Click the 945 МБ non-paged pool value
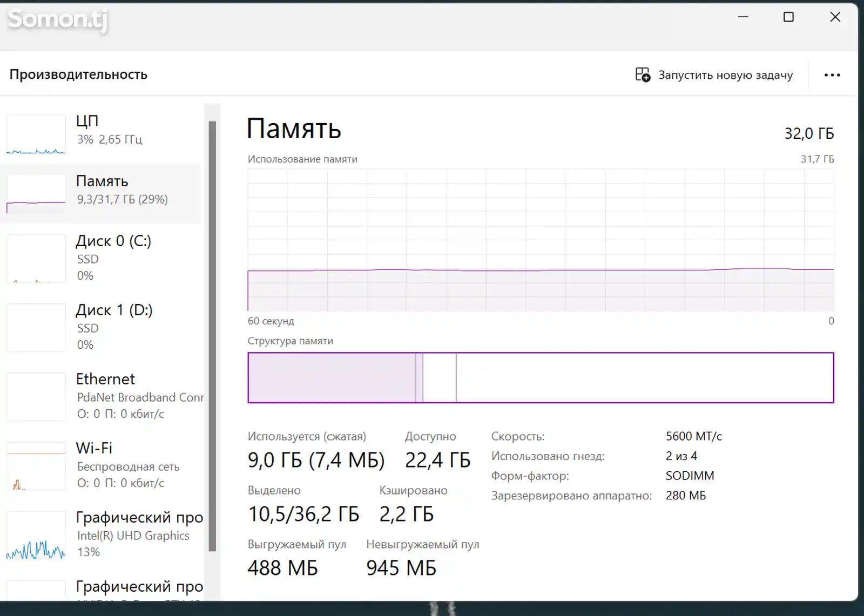This screenshot has height=616, width=864. (401, 568)
